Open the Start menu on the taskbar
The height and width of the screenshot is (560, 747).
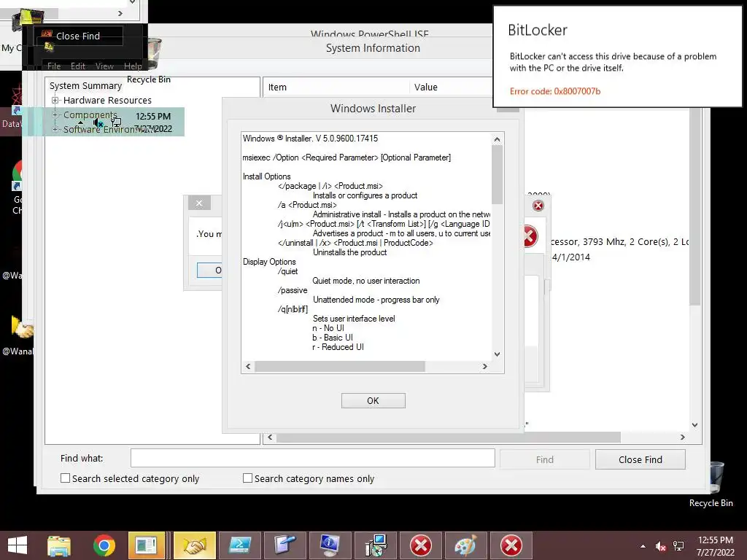point(18,545)
